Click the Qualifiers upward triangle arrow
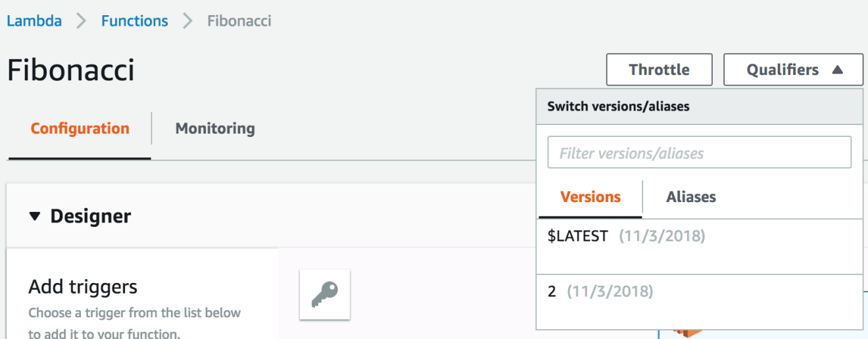Image resolution: width=868 pixels, height=339 pixels. pos(837,70)
